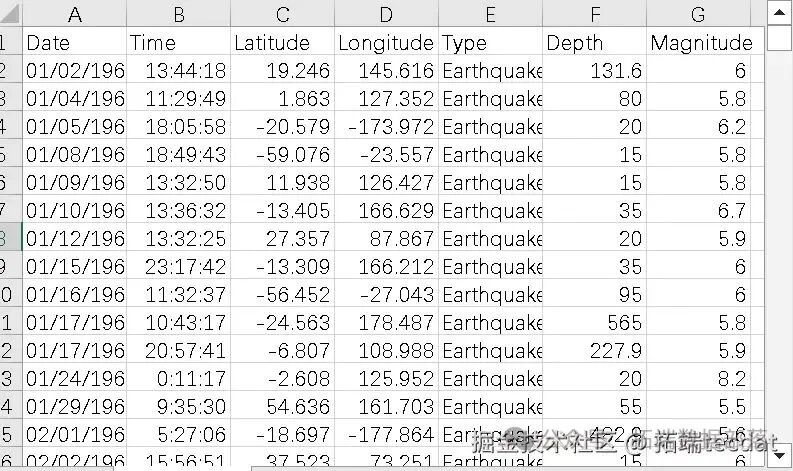The image size is (793, 471).
Task: Select time cell 0:11:17
Action: click(179, 378)
